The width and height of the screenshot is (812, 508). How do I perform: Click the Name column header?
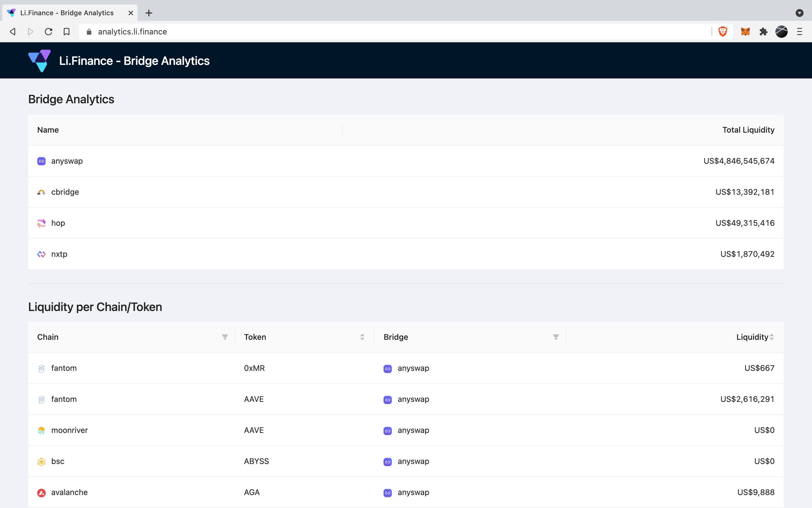48,130
